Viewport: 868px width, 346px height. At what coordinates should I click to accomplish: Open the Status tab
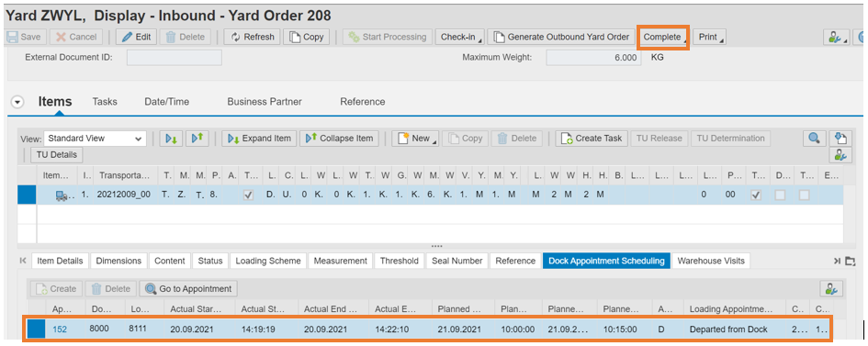click(210, 261)
